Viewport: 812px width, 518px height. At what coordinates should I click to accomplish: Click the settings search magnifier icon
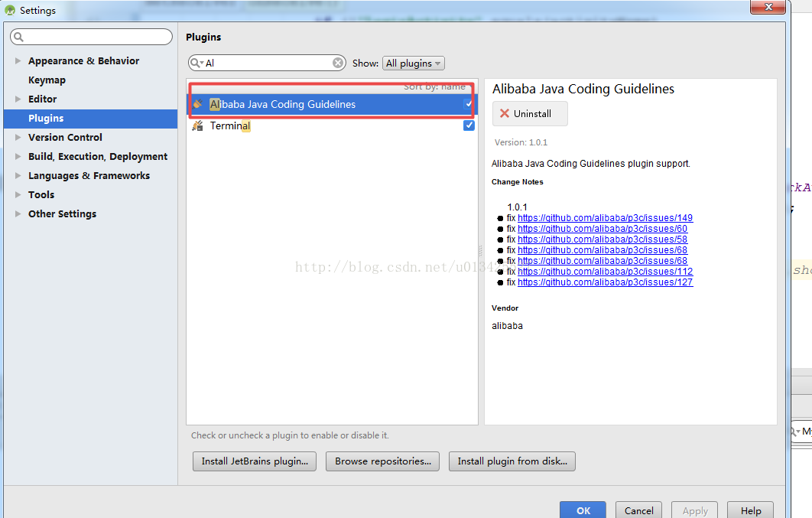[18, 37]
